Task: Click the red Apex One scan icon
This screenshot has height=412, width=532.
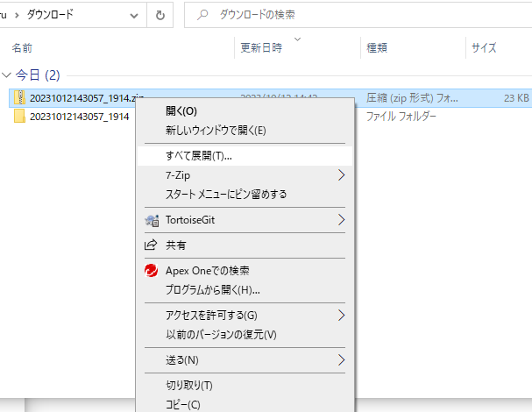Action: click(150, 271)
